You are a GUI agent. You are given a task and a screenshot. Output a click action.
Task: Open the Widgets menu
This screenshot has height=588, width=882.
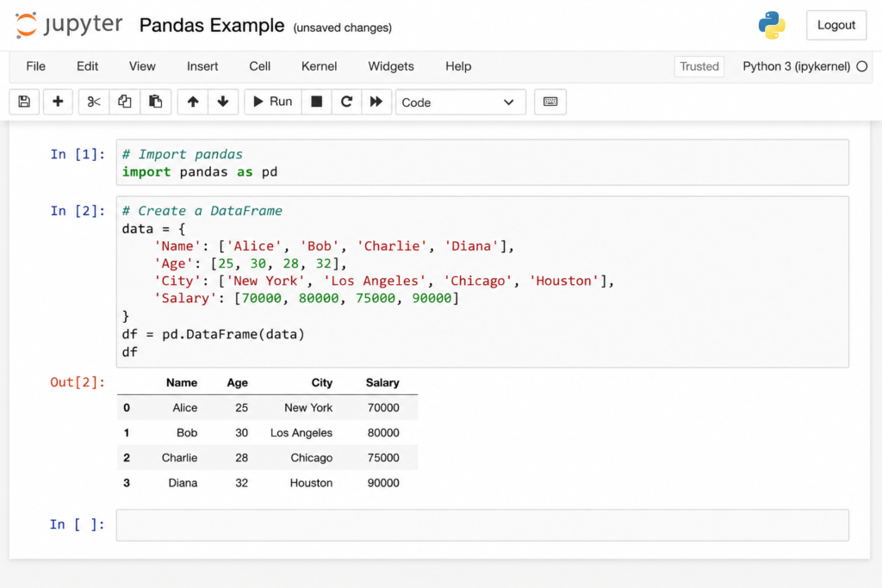pyautogui.click(x=391, y=66)
